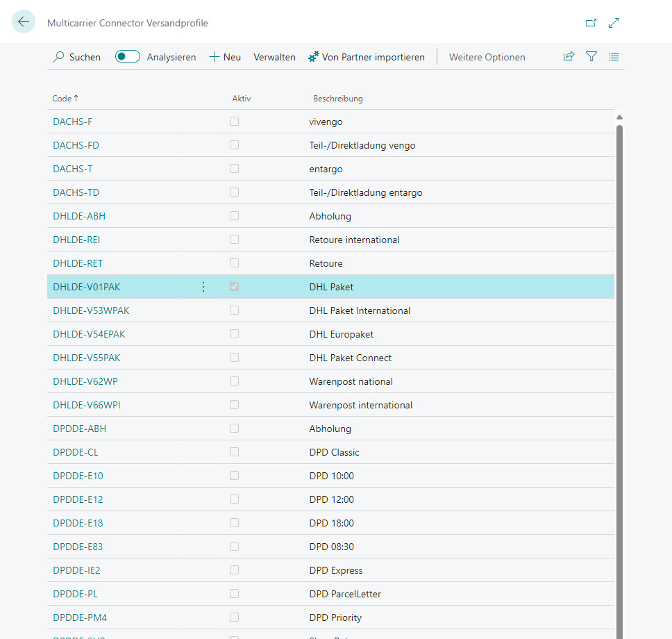Show row options for DHLDE-V01PAK
Image resolution: width=672 pixels, height=639 pixels.
203,287
